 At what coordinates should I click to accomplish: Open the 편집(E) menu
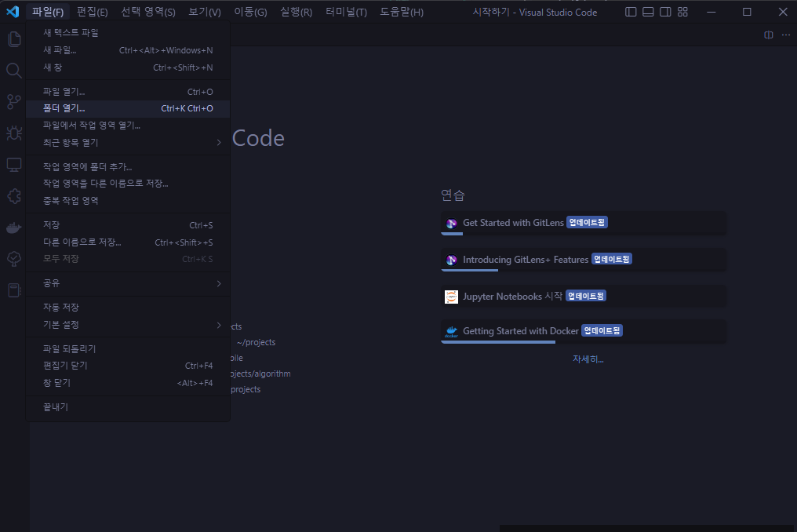92,12
